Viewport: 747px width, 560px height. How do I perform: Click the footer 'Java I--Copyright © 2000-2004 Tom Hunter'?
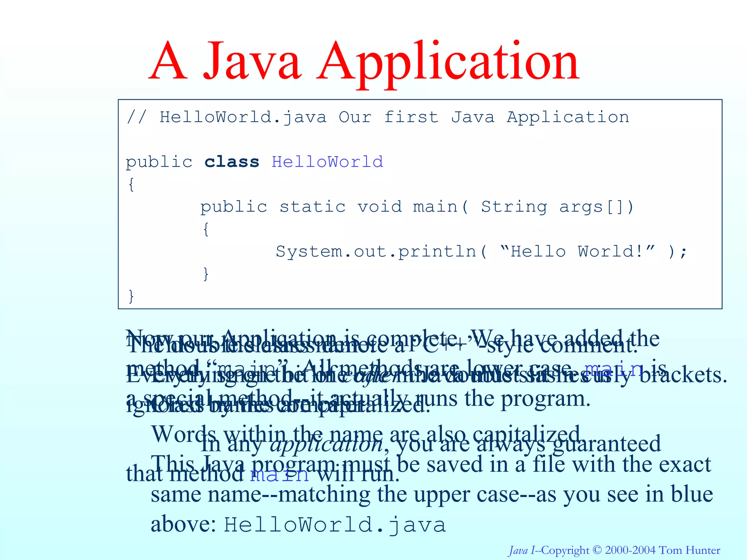point(615,550)
